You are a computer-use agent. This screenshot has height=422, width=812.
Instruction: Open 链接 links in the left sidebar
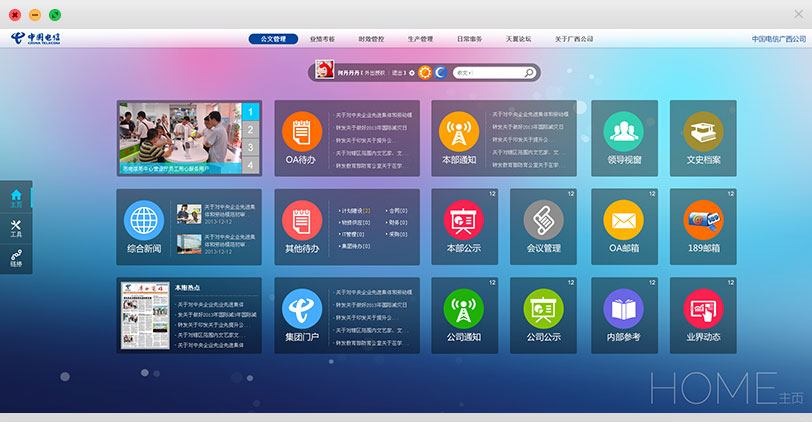point(16,258)
